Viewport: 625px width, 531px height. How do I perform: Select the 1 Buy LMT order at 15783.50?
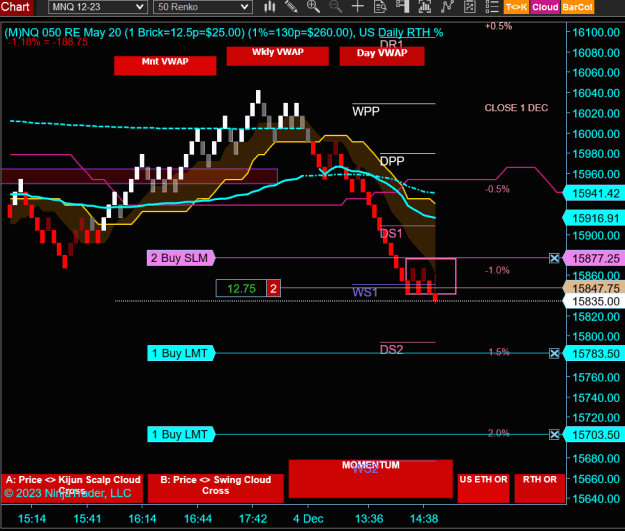pos(181,353)
